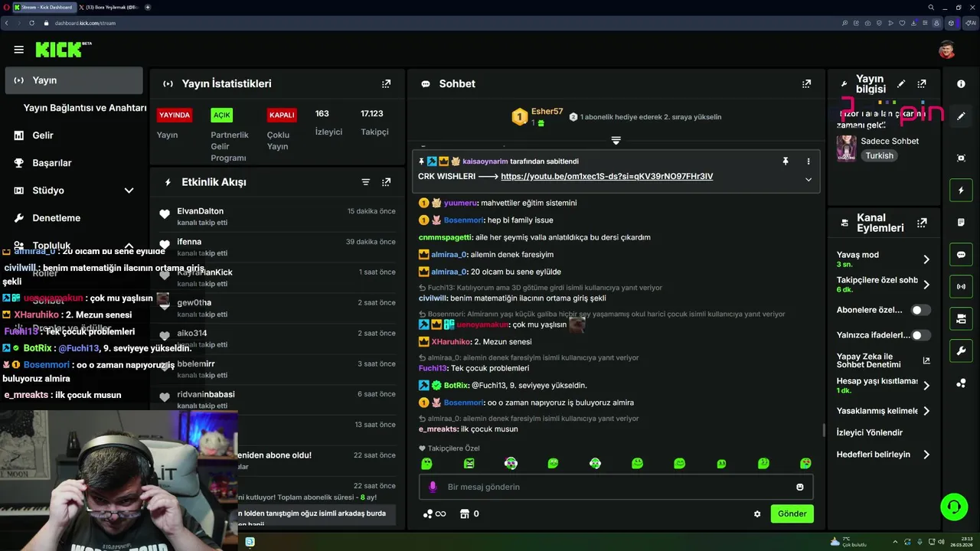Select the pencil edit icon in the right rail
The height and width of the screenshot is (551, 980).
961,116
